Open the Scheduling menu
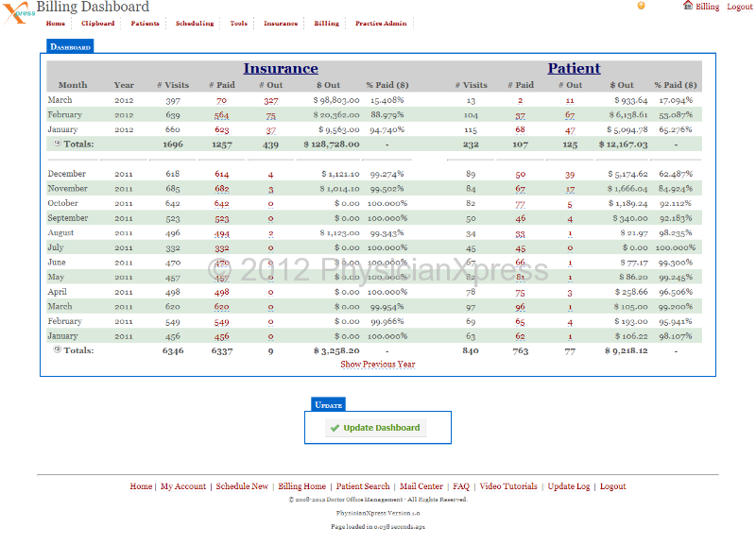 click(x=195, y=24)
